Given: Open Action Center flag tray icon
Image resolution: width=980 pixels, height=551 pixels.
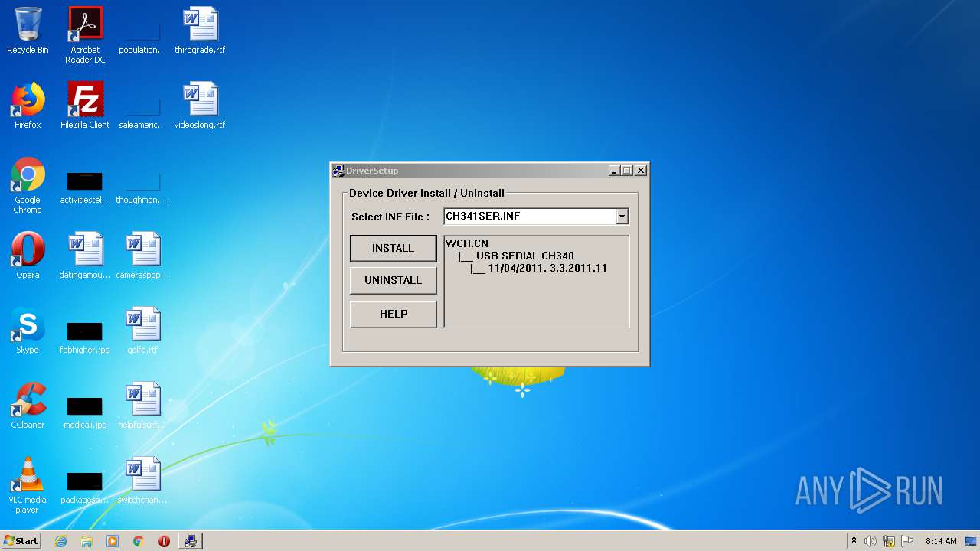Looking at the screenshot, I should [x=907, y=541].
